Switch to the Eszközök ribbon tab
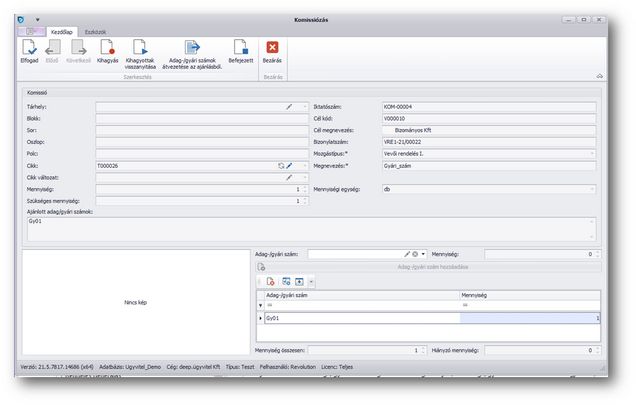This screenshot has width=636, height=405. click(x=95, y=32)
